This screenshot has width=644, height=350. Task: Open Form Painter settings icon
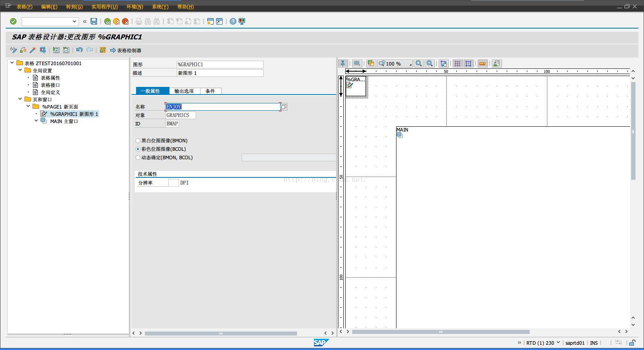click(497, 64)
